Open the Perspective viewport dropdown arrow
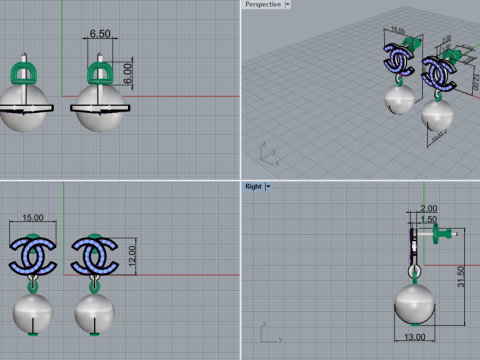This screenshot has height=360, width=480. coord(287,4)
